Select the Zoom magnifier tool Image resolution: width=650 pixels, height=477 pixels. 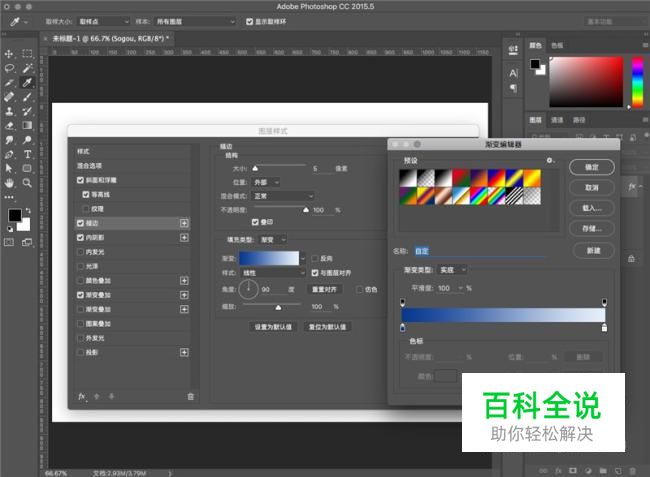pos(27,183)
